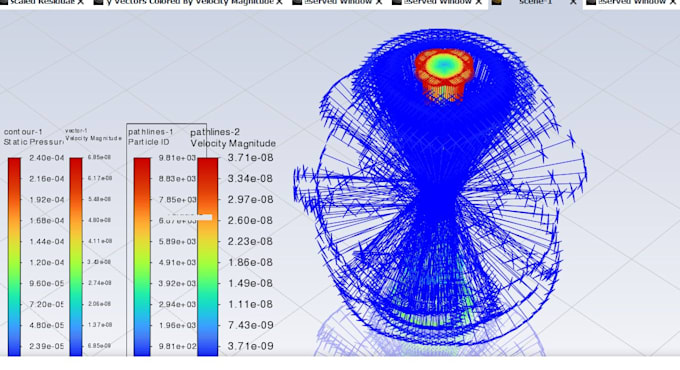This screenshot has width=680, height=370.
Task: Close the Reserved Window tab right after scene-1
Action: tap(673, 2)
